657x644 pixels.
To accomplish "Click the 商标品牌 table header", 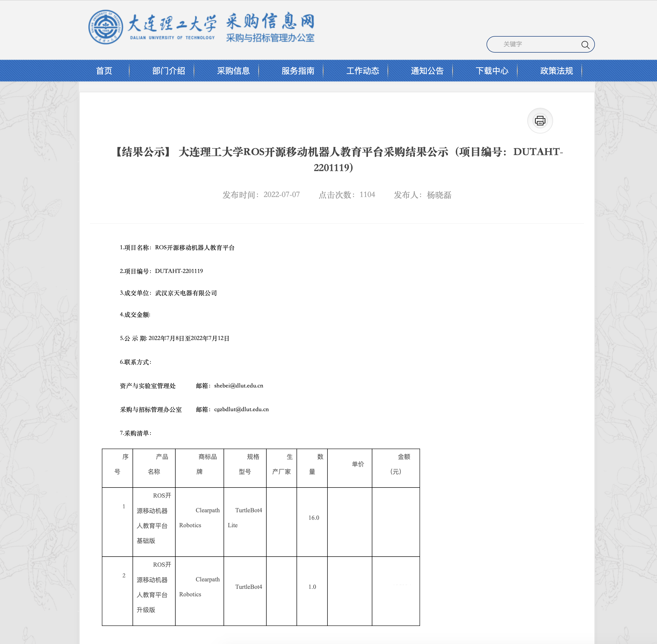I will (200, 468).
